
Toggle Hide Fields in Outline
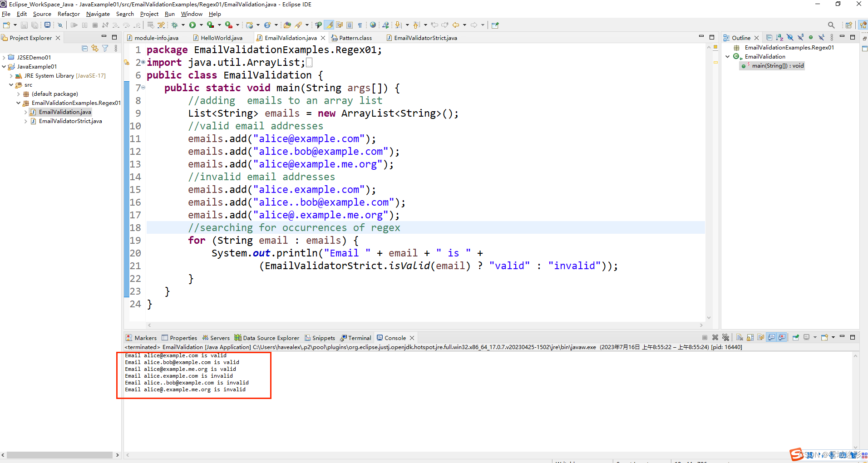(790, 38)
